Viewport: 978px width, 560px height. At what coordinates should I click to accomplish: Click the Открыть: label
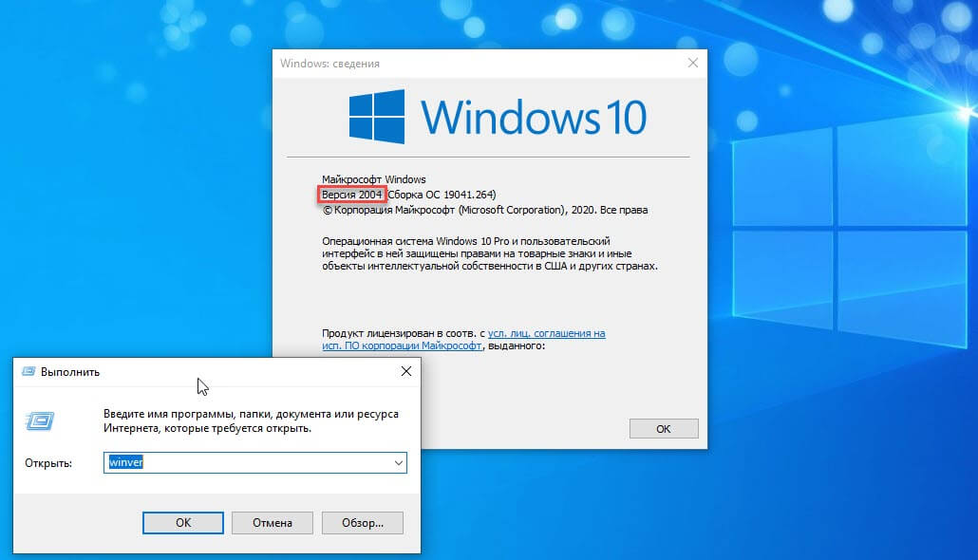[48, 463]
